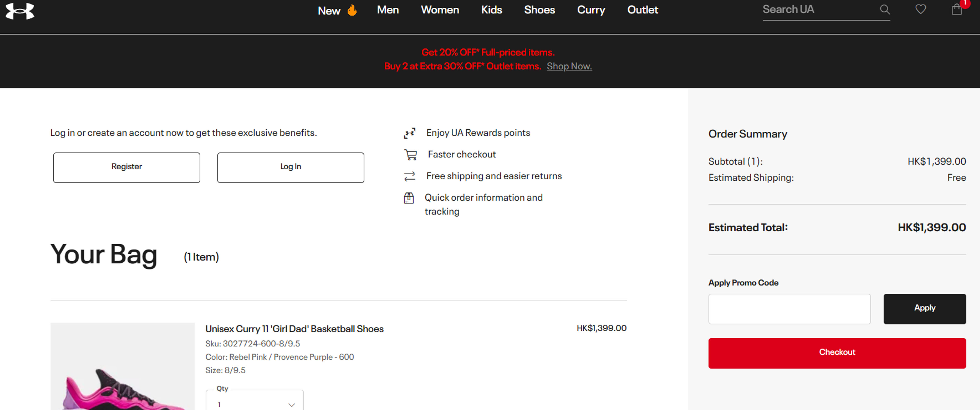980x410 pixels.
Task: Follow the Shop Now link
Action: coord(569,66)
